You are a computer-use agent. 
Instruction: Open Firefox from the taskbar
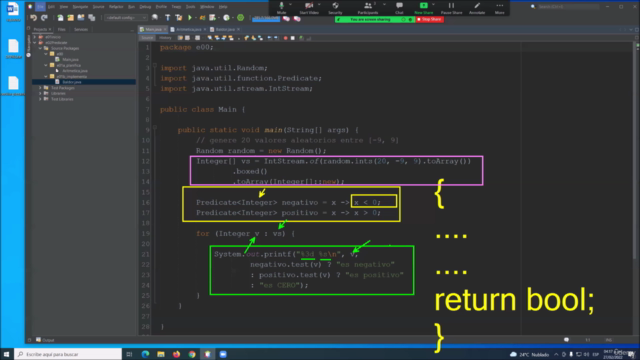(x=176, y=354)
